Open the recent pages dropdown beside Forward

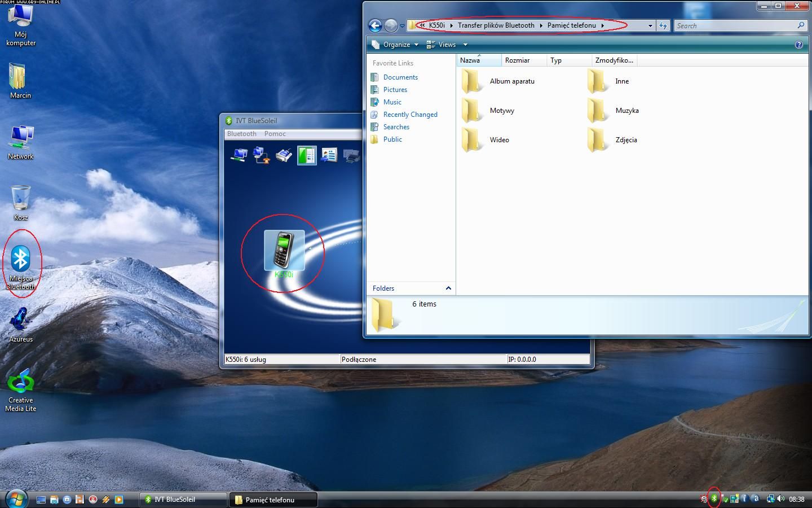click(402, 26)
